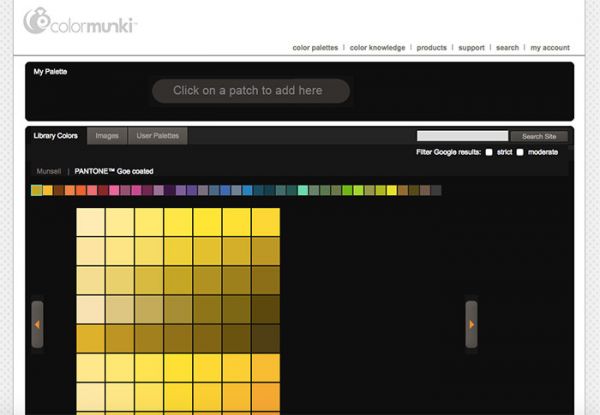
Task: Choose the Munsell color library
Action: 49,171
